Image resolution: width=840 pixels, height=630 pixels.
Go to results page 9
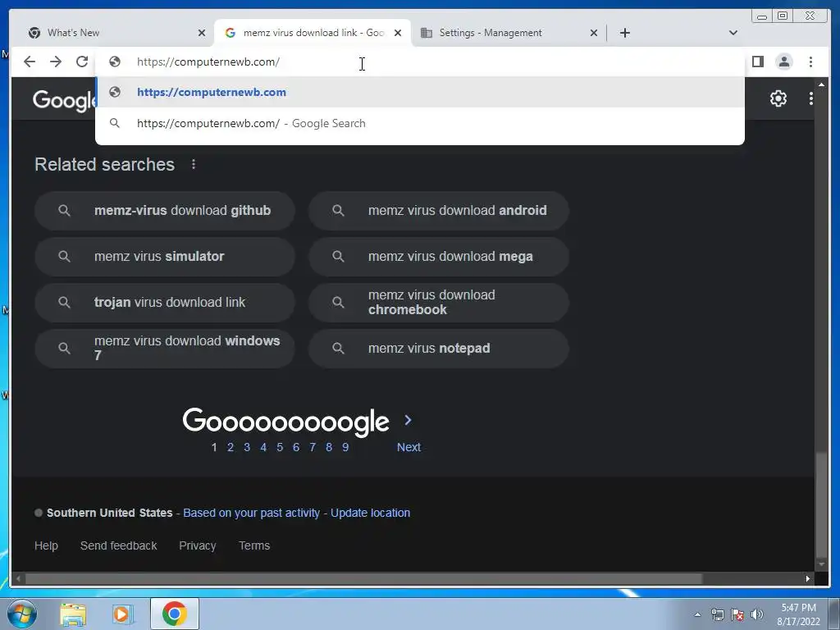[345, 447]
